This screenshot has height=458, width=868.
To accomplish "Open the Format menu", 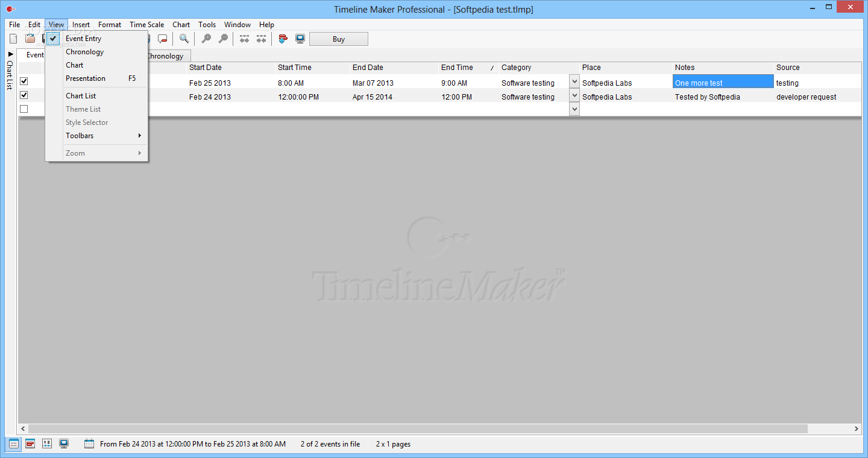I will [110, 25].
